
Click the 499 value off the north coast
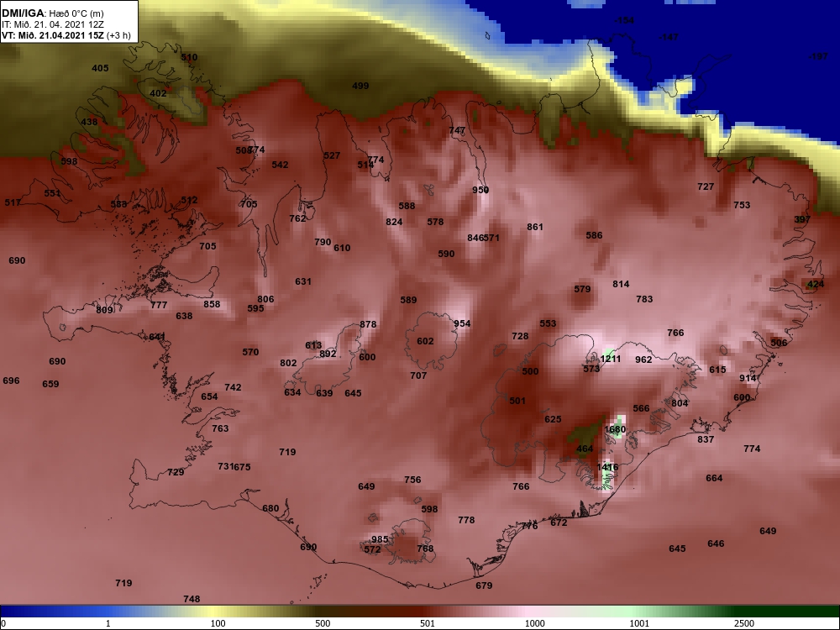click(x=360, y=86)
